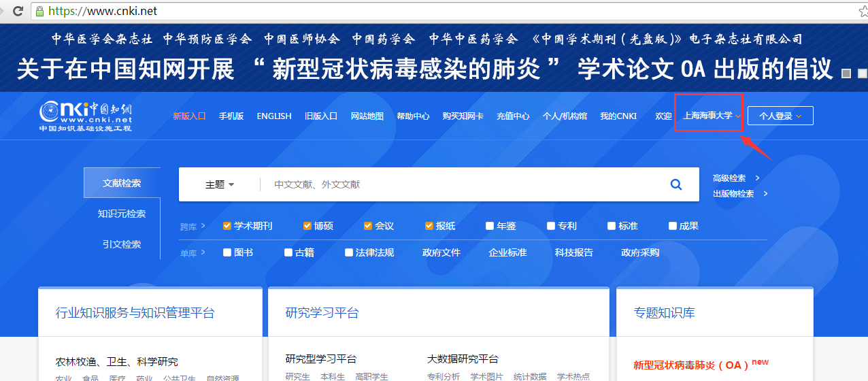
Task: Switch to 知识元检索 tab
Action: (122, 214)
